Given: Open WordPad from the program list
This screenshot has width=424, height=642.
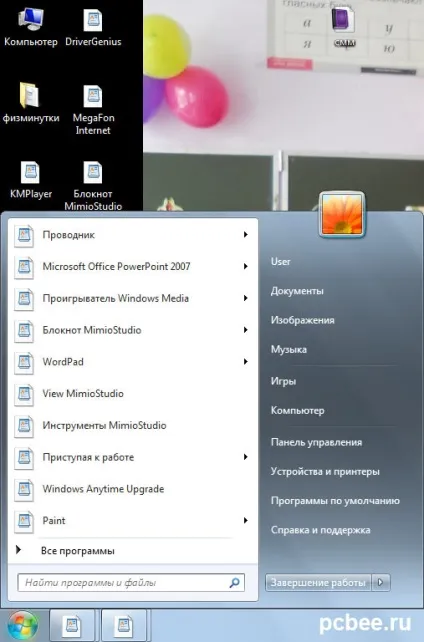Looking at the screenshot, I should [132, 362].
